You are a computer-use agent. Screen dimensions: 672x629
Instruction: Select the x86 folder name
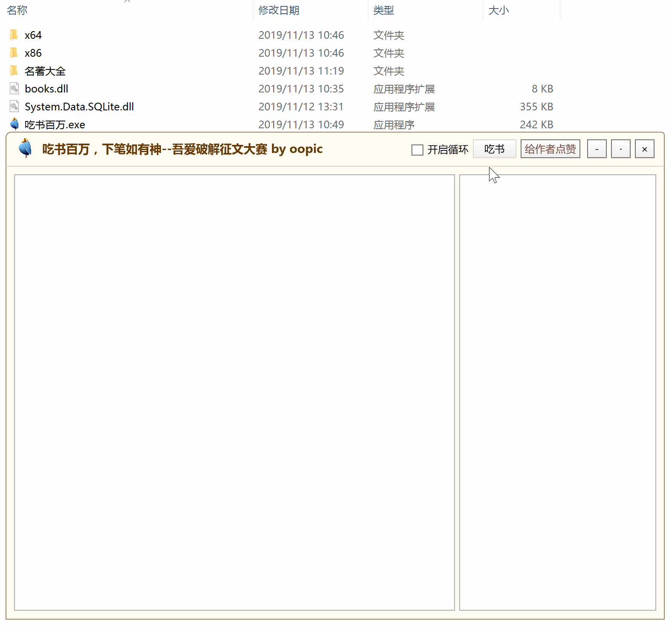(33, 53)
